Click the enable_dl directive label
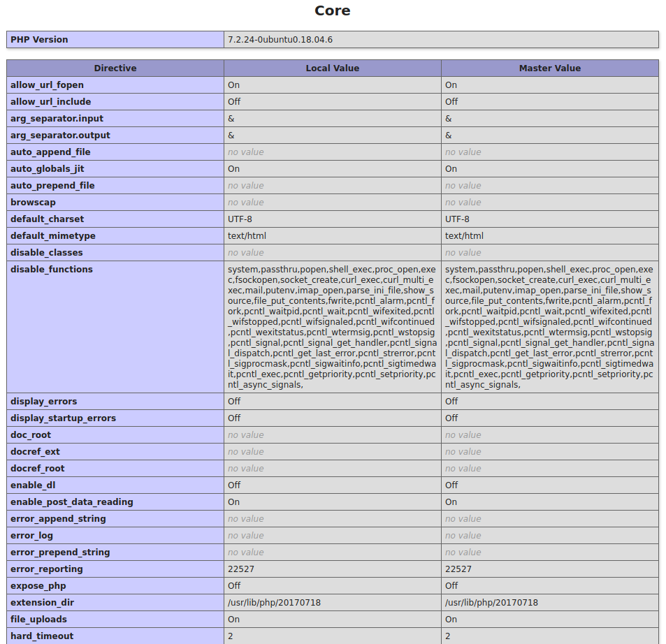 pyautogui.click(x=33, y=485)
